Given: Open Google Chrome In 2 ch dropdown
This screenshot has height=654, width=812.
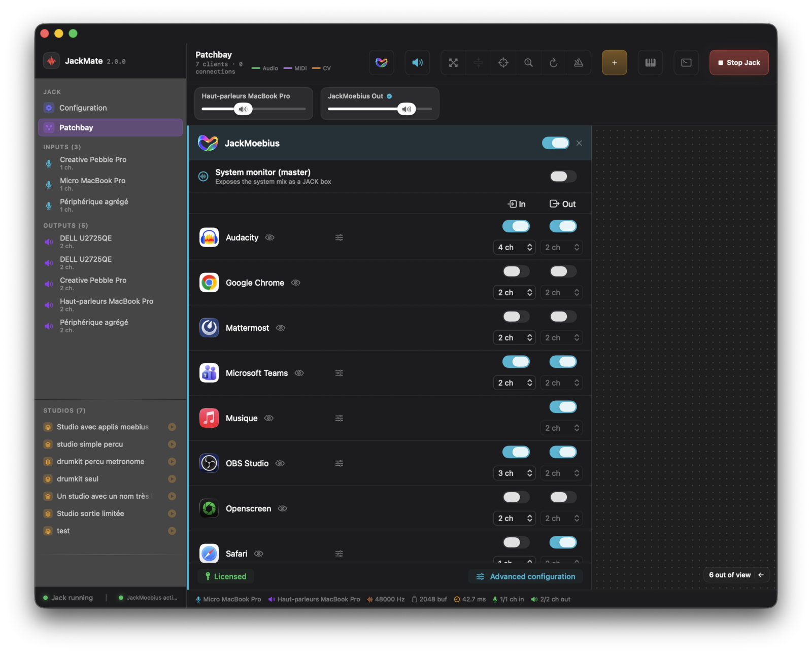Looking at the screenshot, I should (515, 292).
